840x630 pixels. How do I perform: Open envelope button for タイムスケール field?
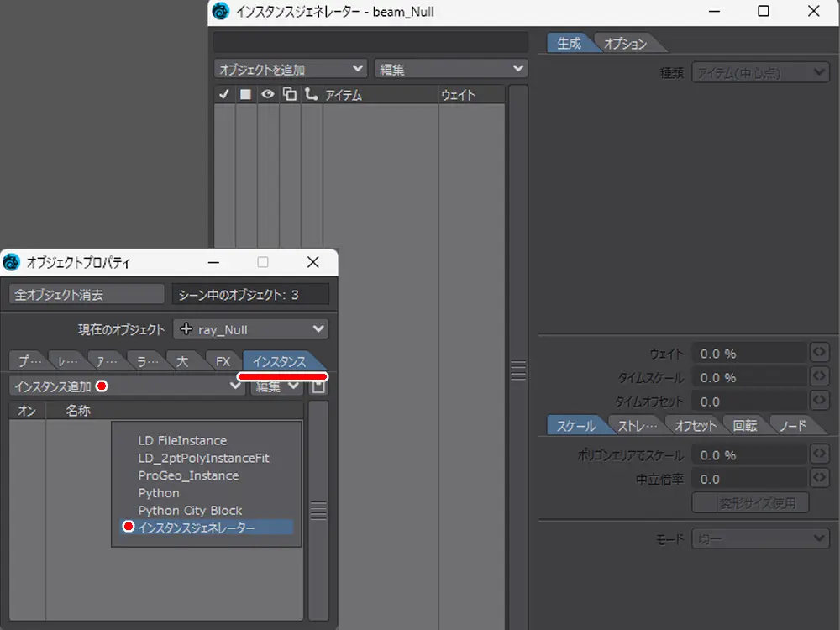pyautogui.click(x=818, y=377)
